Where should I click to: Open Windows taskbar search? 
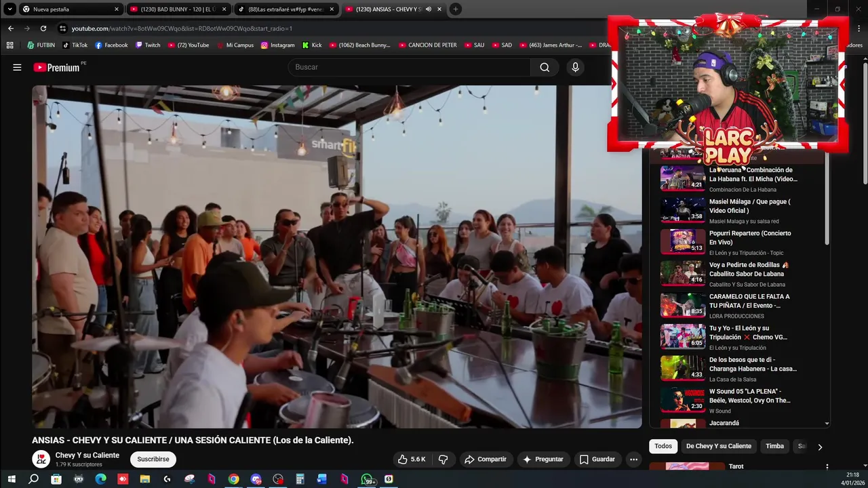[34, 479]
